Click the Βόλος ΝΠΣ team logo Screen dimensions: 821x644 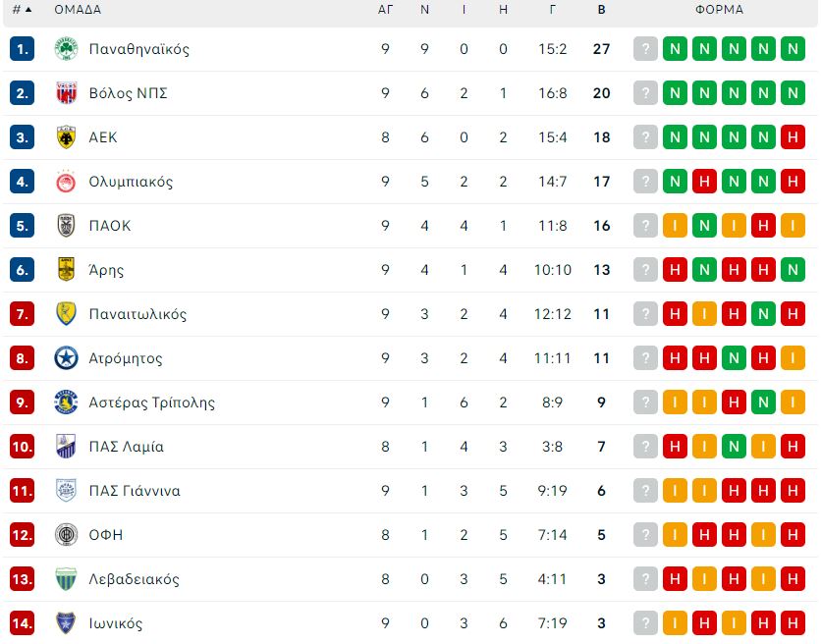(x=66, y=93)
